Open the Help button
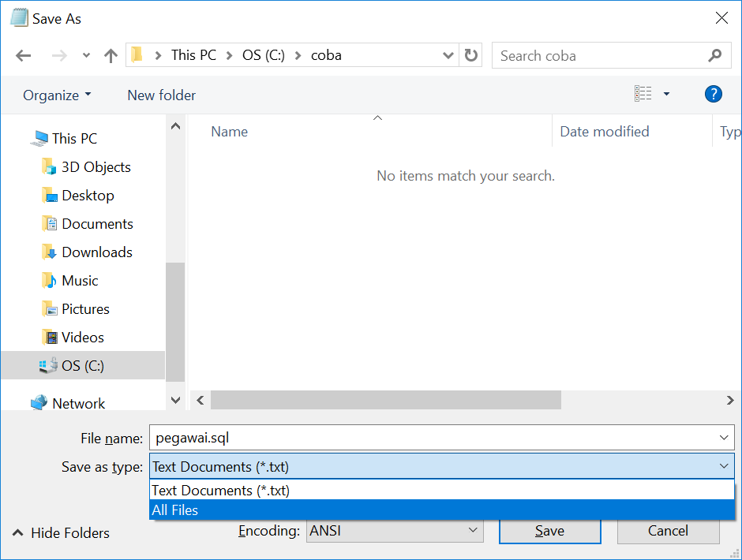Screen dimensions: 742x560 pyautogui.click(x=713, y=93)
